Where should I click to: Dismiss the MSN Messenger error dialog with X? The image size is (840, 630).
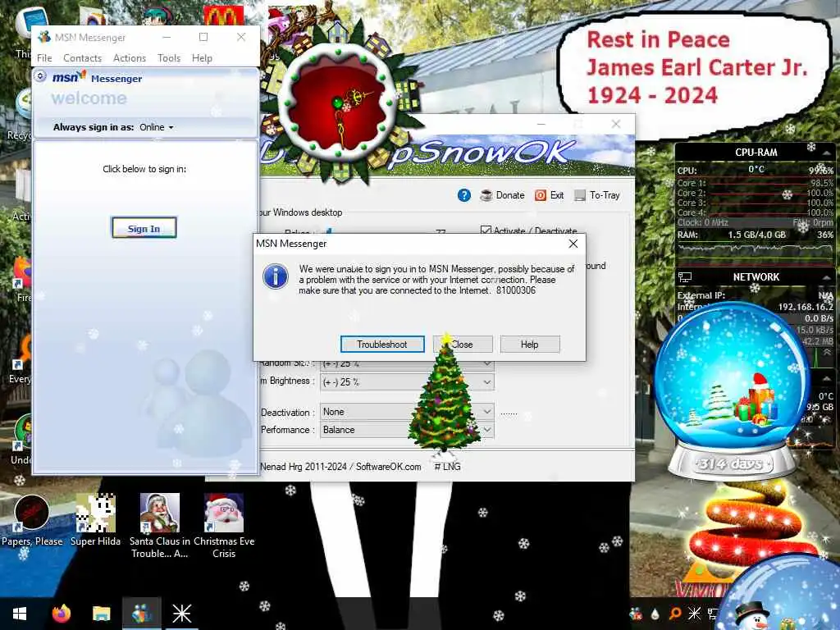coord(573,244)
